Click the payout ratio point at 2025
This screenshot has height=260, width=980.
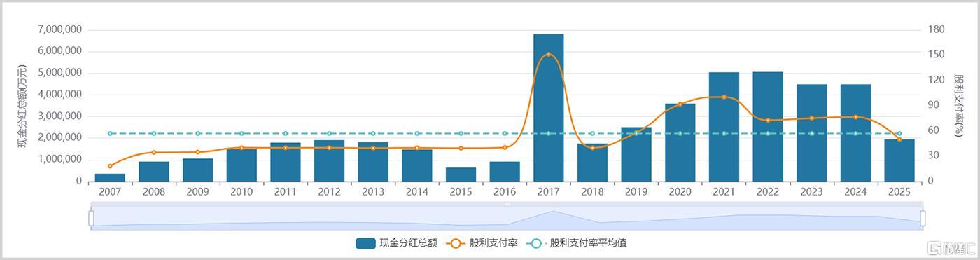click(x=899, y=139)
